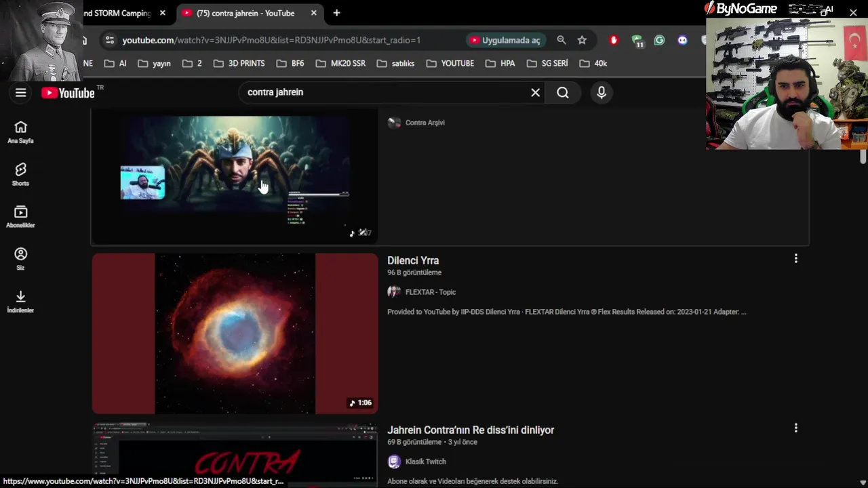
Task: Close the STORM Camping tab
Action: click(162, 13)
